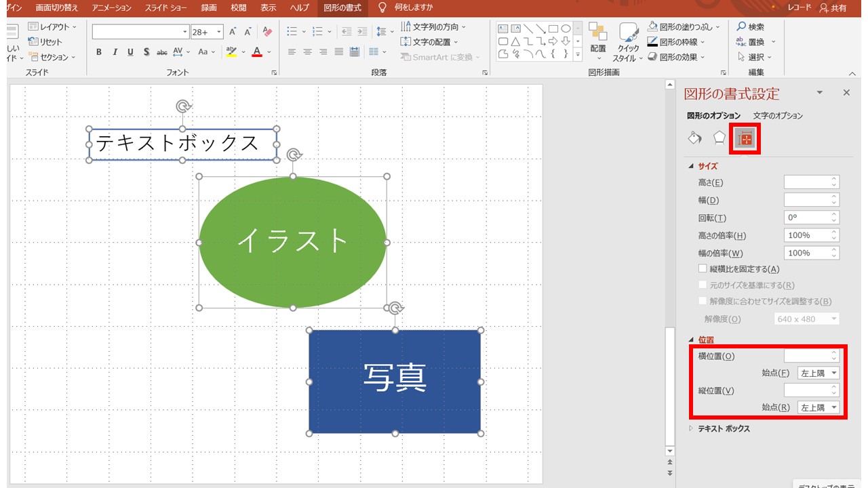Open ヘルプ ribbon tab
Screen dimensions: 868x488
(299, 8)
